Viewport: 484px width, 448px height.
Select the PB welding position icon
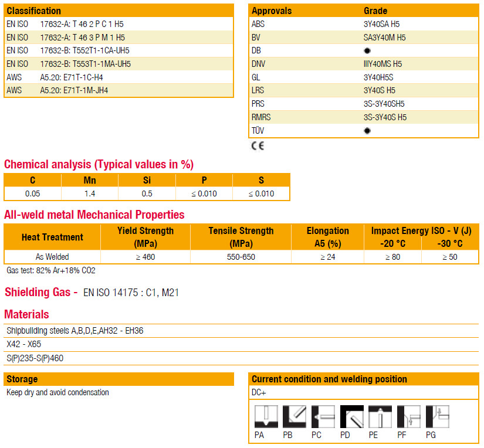(x=295, y=417)
